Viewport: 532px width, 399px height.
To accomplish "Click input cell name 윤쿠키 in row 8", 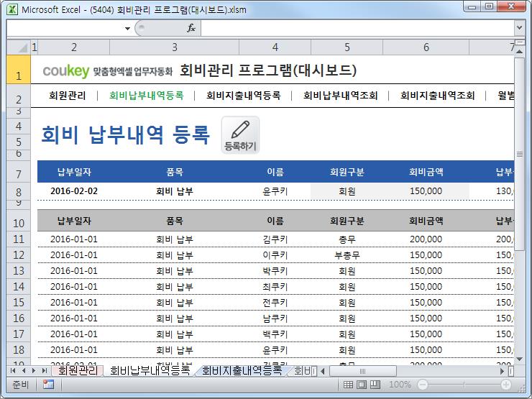I will [x=275, y=191].
